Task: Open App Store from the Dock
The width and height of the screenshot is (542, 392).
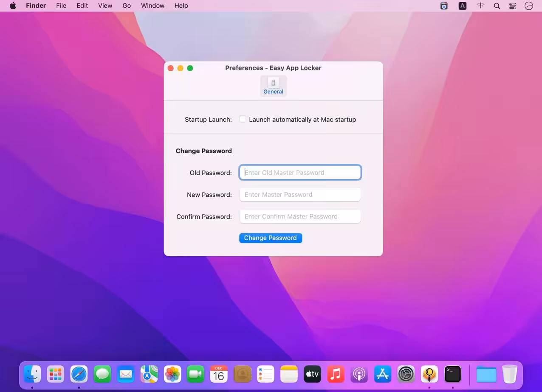Action: (382, 374)
